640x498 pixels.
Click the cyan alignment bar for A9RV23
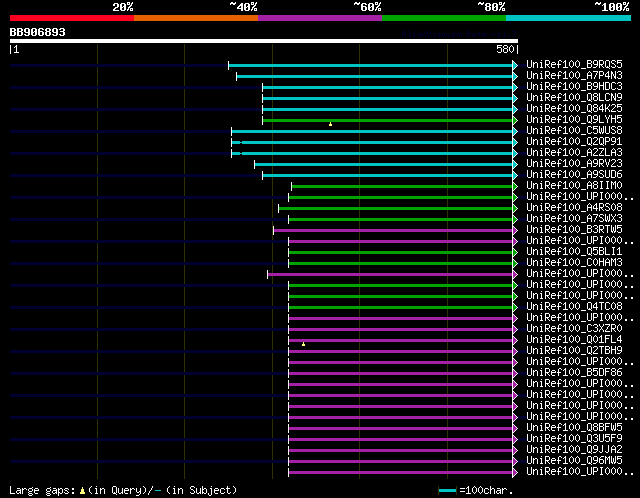click(384, 165)
